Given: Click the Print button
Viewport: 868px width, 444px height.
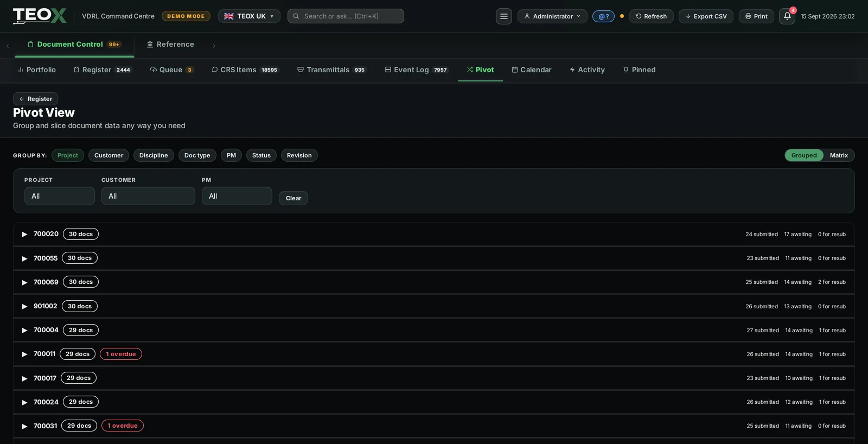Looking at the screenshot, I should pos(756,16).
